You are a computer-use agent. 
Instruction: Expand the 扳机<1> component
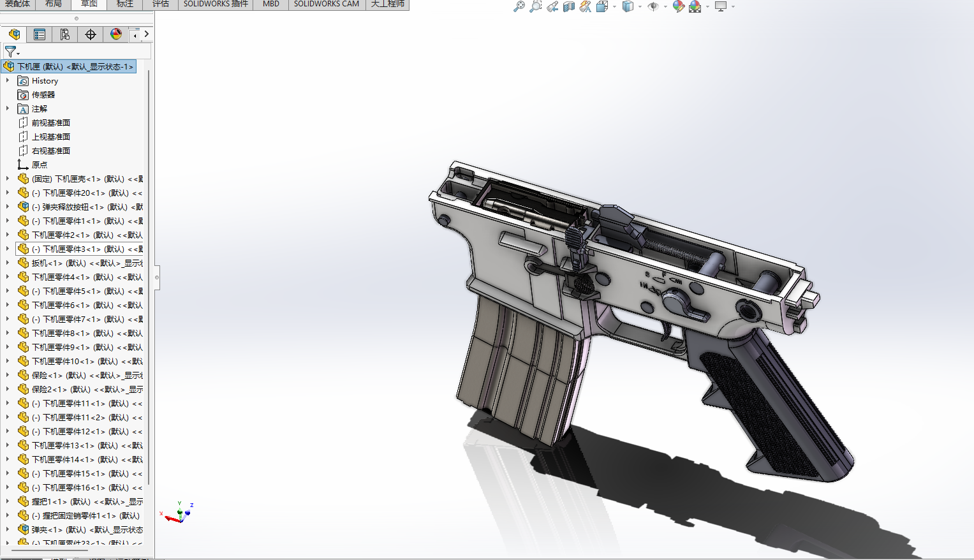(x=8, y=263)
